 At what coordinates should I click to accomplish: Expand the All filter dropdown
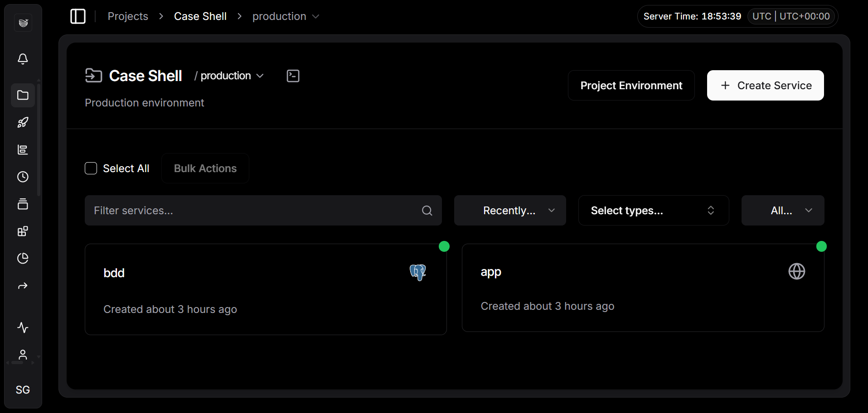(x=782, y=211)
